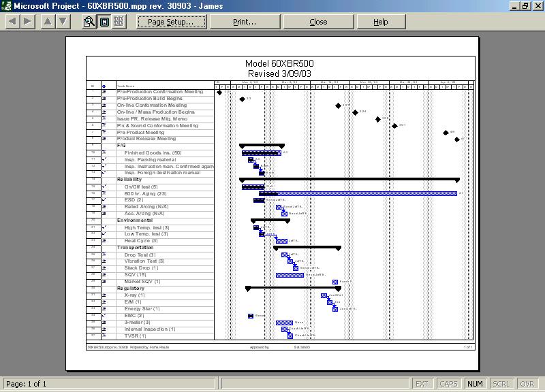Screen dimensions: 545x392
Task: Click the Print button
Action: point(245,22)
